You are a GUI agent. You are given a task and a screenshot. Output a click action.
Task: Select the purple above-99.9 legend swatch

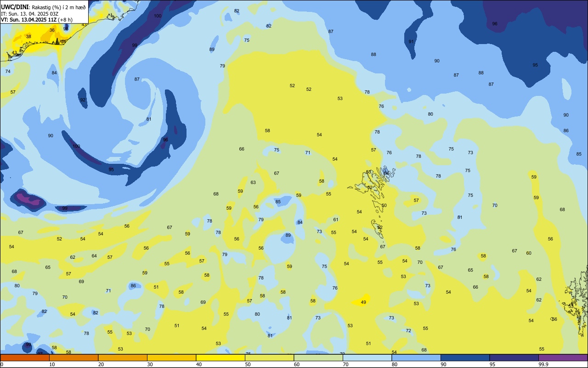(563, 358)
